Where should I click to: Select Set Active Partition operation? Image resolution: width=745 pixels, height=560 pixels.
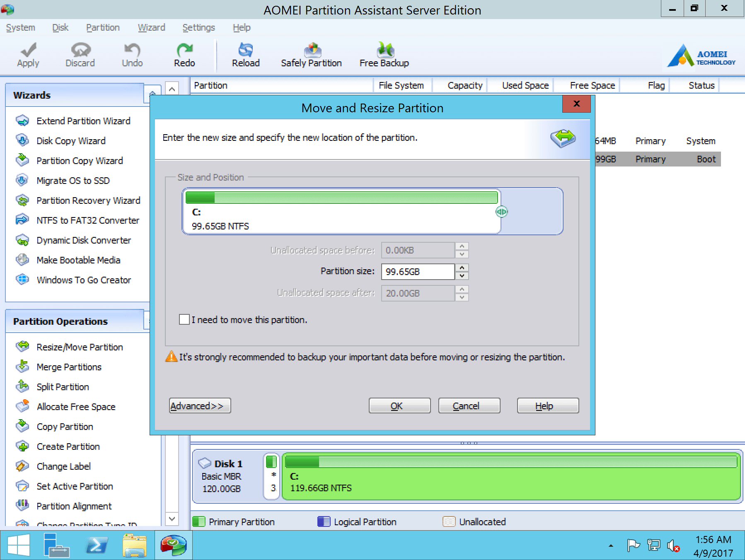65,486
